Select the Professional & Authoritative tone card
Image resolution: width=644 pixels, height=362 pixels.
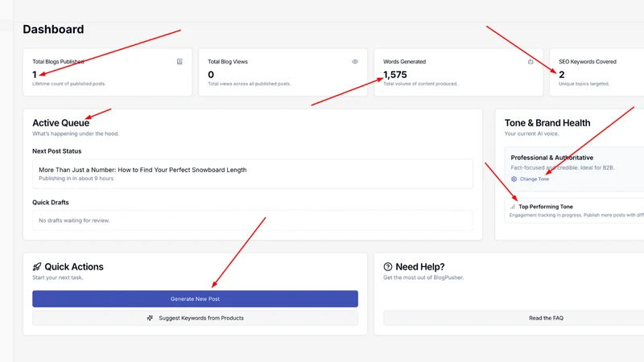tap(574, 169)
